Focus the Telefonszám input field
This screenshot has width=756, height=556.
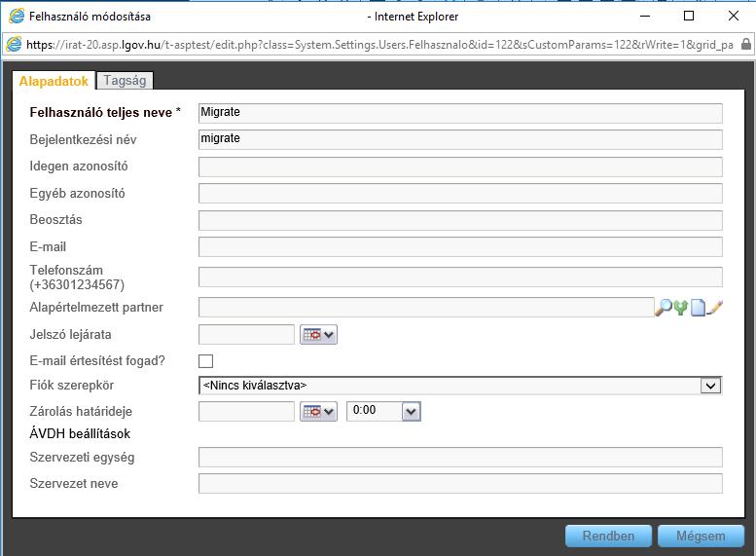click(x=460, y=278)
